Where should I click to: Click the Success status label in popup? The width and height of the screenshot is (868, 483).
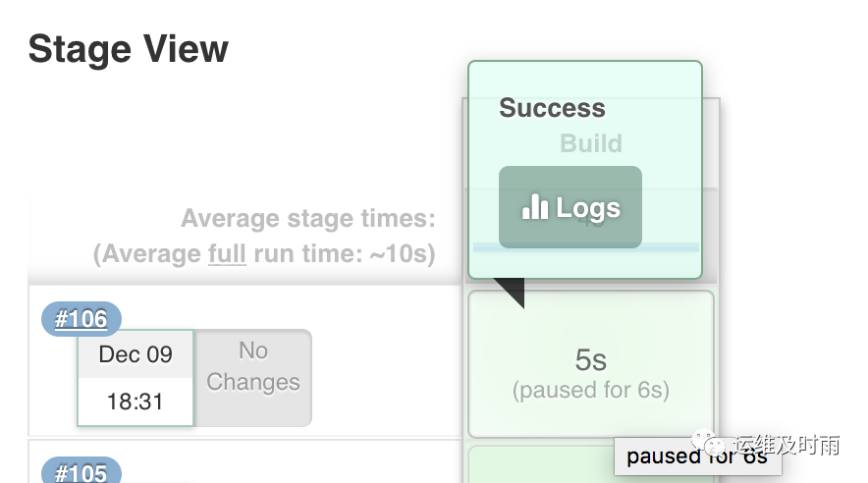click(552, 108)
